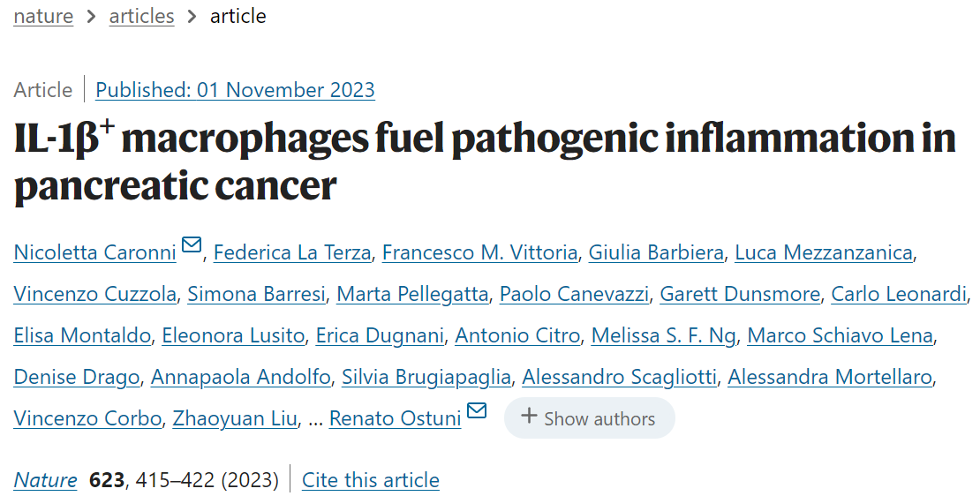The height and width of the screenshot is (496, 980).
Task: Select author Garett Dunsmore
Action: [x=740, y=294]
